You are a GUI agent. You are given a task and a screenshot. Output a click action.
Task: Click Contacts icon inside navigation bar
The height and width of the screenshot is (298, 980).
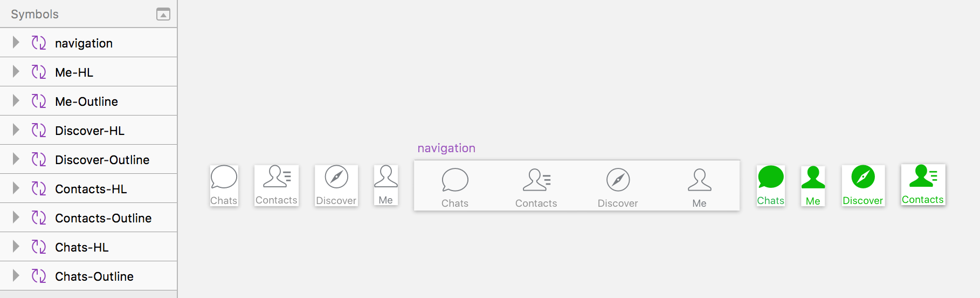(x=536, y=180)
